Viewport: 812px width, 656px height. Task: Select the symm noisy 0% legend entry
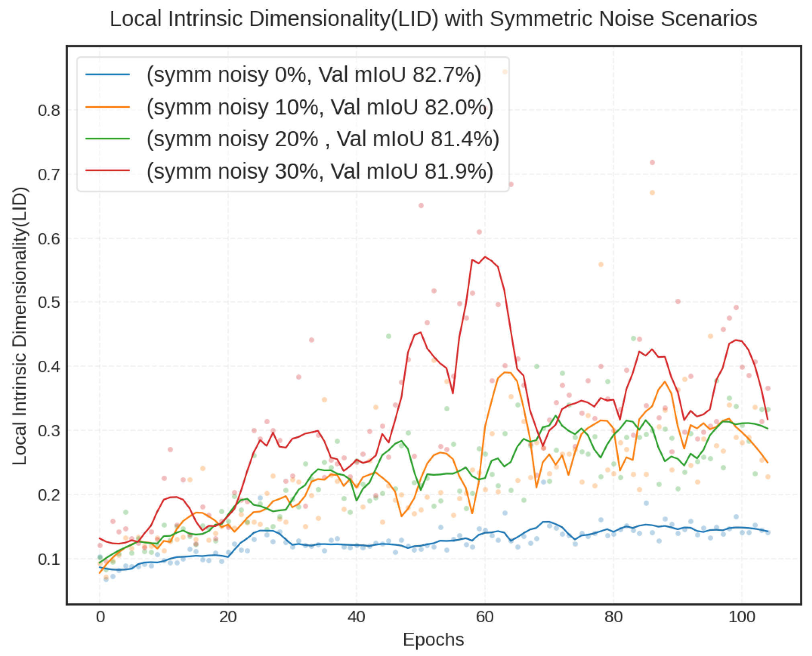(313, 75)
